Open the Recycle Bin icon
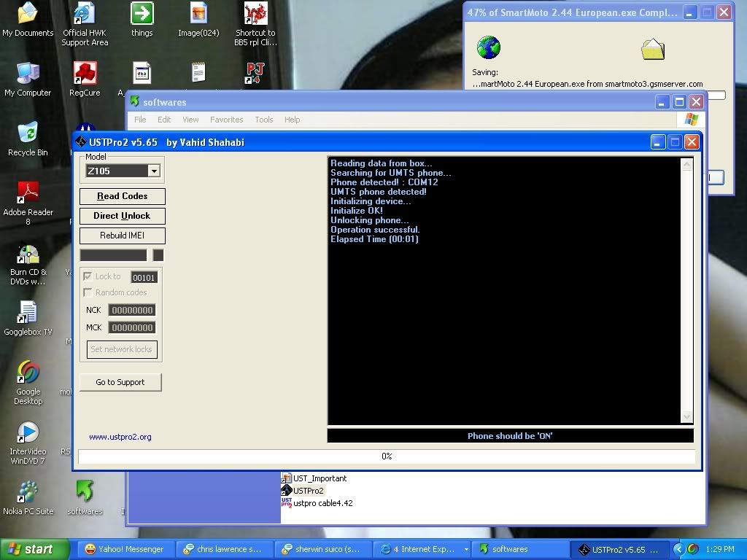 (28, 139)
